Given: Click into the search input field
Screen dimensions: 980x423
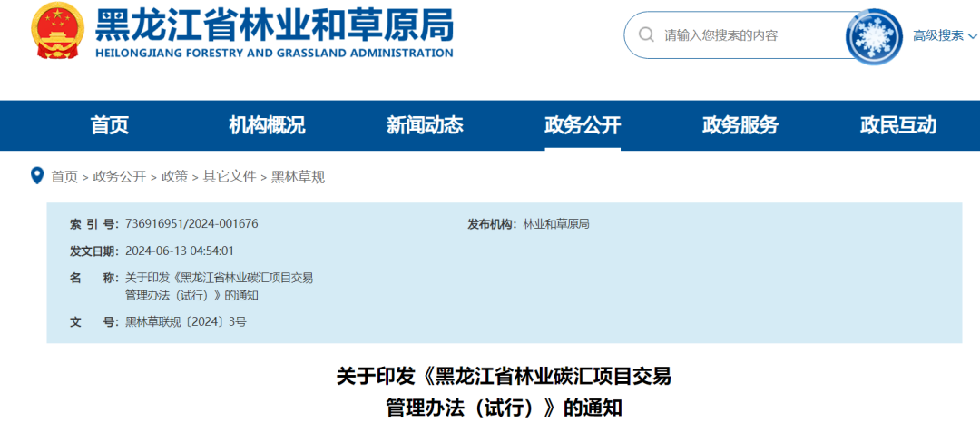Looking at the screenshot, I should (744, 35).
